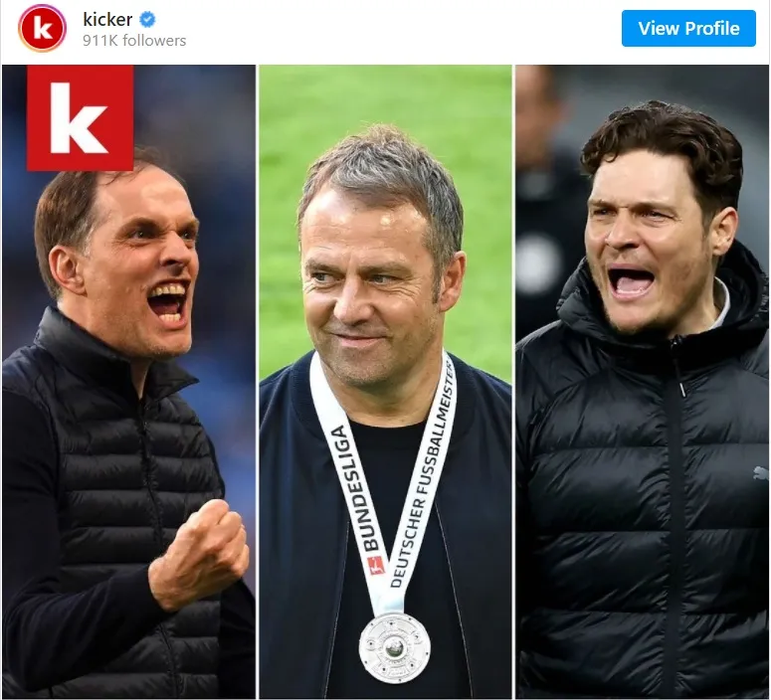This screenshot has width=771, height=700.
Task: Open the kicker username link
Action: (x=108, y=19)
